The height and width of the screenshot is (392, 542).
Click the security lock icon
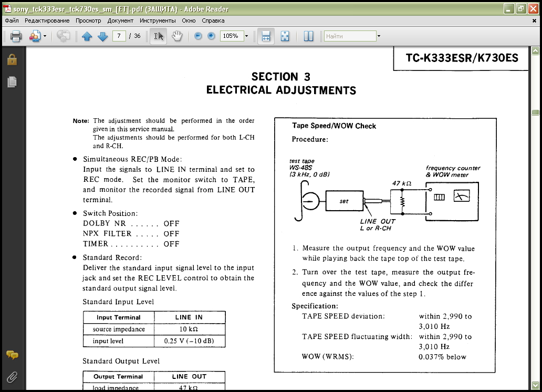coord(12,60)
